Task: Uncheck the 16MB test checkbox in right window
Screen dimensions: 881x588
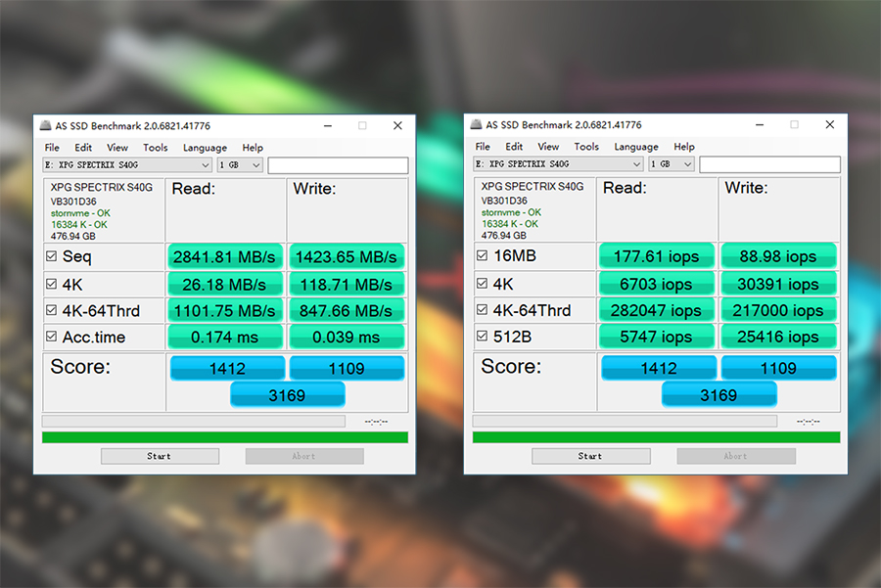Action: click(x=482, y=255)
